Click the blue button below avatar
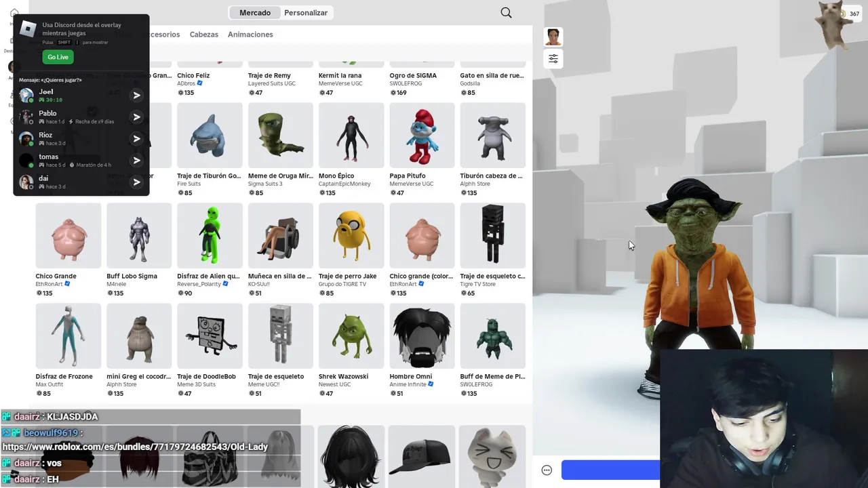The image size is (868, 488). [610, 470]
